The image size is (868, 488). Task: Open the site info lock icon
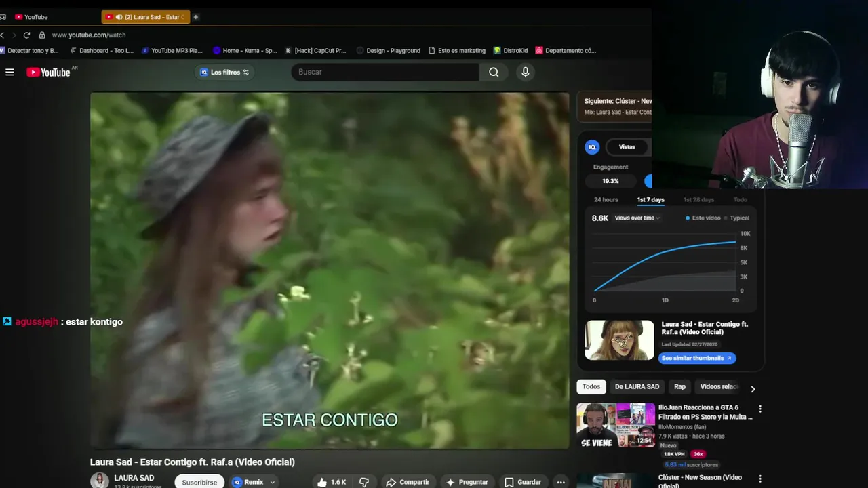tap(42, 35)
